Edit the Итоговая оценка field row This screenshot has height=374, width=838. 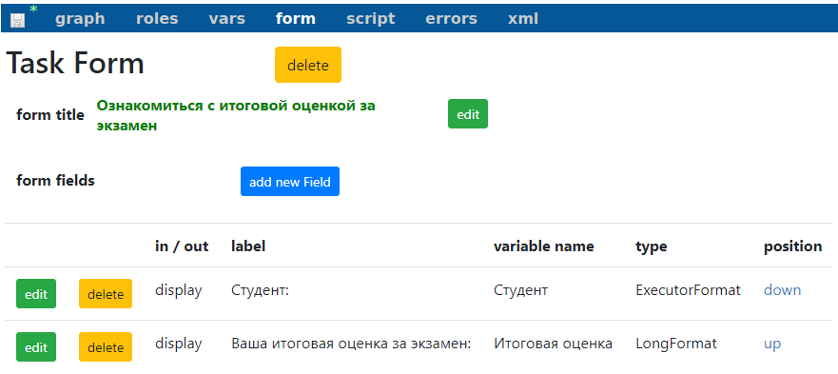[x=36, y=347]
